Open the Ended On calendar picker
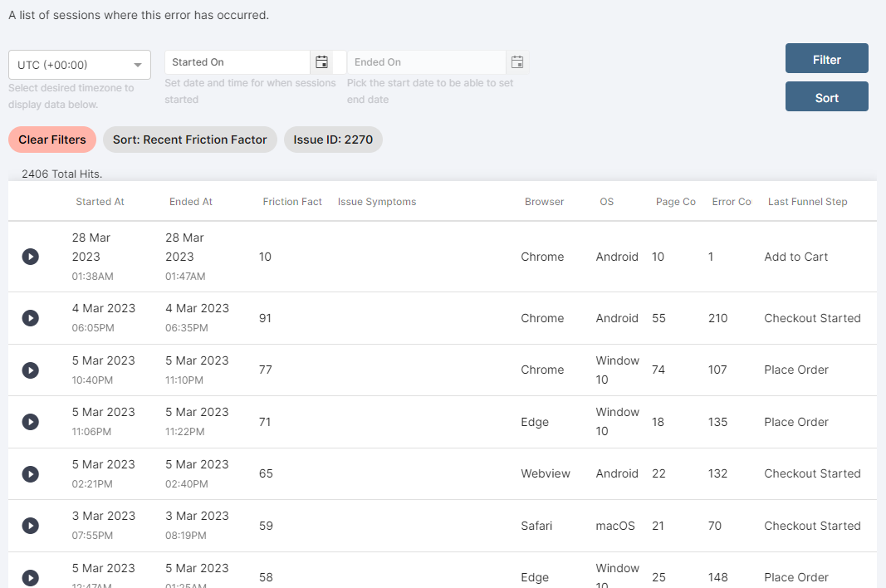This screenshot has height=588, width=886. [x=517, y=62]
